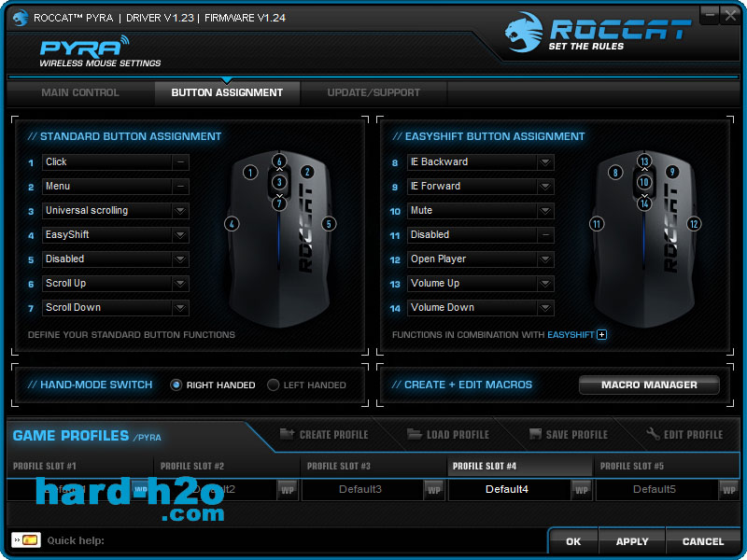747x560 pixels.
Task: Switch to Button Assignment tab
Action: coord(227,92)
